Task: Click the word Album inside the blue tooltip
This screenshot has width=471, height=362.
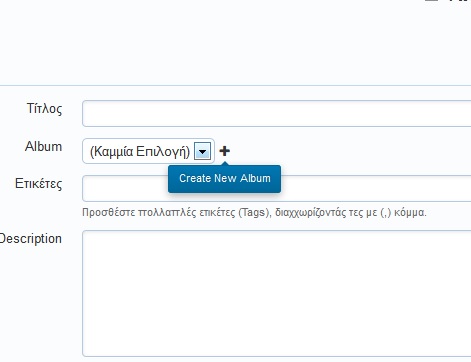Action: [255, 178]
